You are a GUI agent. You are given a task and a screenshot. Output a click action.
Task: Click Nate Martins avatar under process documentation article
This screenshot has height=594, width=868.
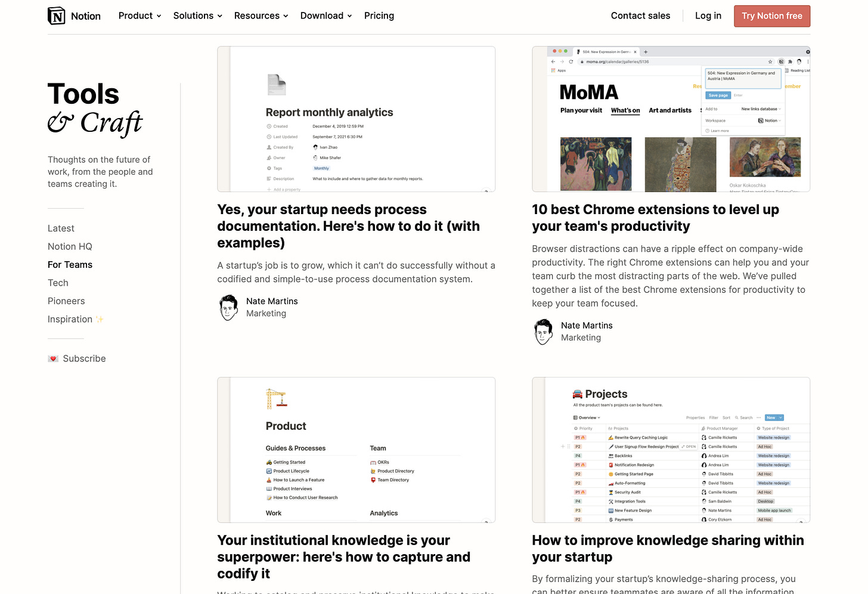point(229,308)
